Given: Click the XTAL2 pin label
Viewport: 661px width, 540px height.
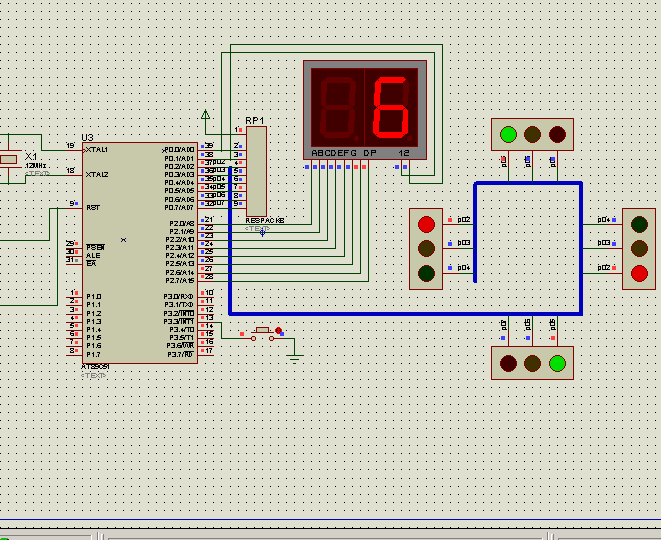Looking at the screenshot, I should point(97,175).
